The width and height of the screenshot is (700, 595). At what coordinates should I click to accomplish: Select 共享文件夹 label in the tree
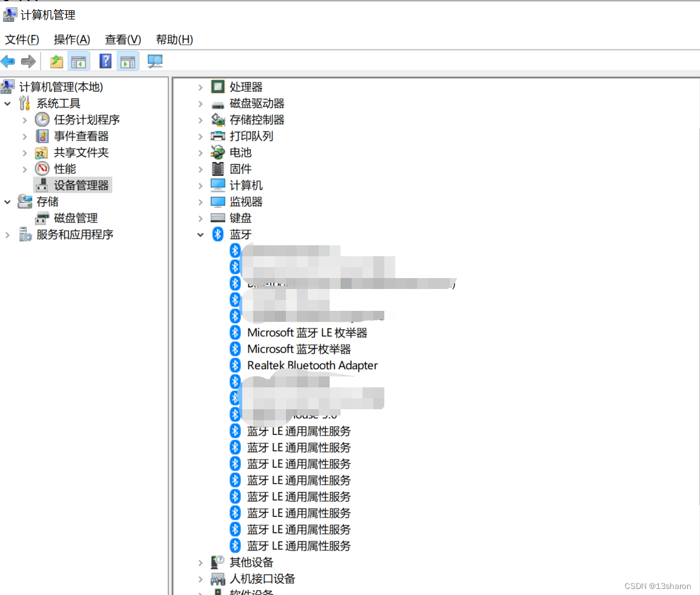(x=81, y=152)
